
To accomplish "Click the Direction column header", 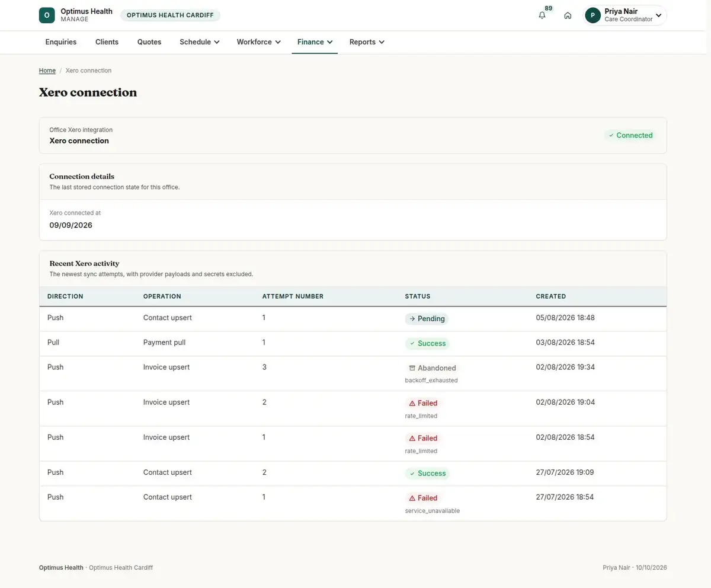I will point(65,296).
